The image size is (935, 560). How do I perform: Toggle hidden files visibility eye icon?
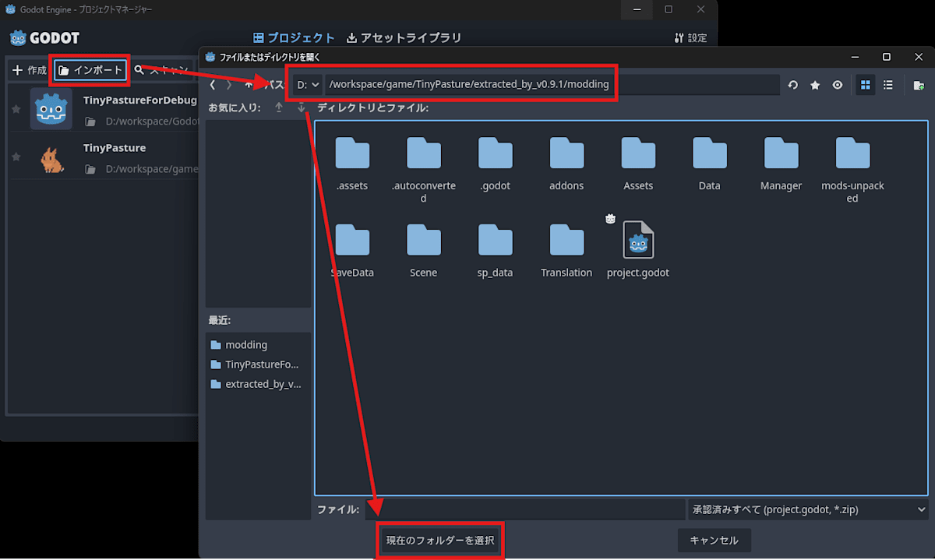(x=838, y=85)
